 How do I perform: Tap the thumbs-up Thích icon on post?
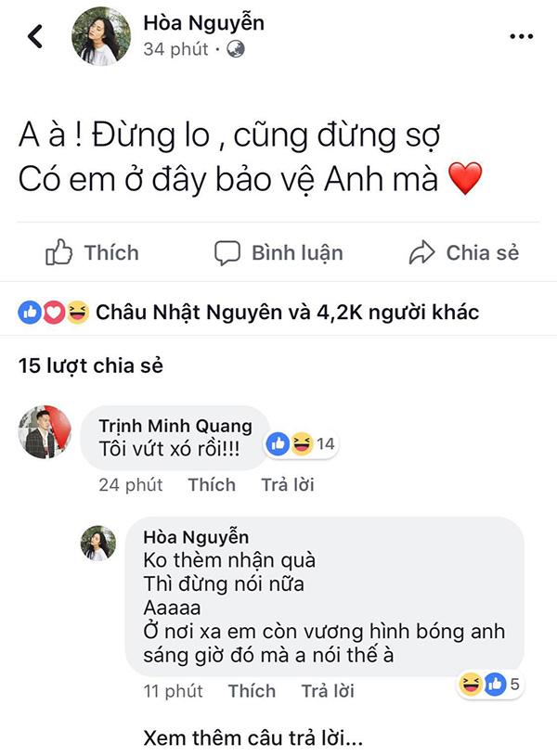pos(59,252)
